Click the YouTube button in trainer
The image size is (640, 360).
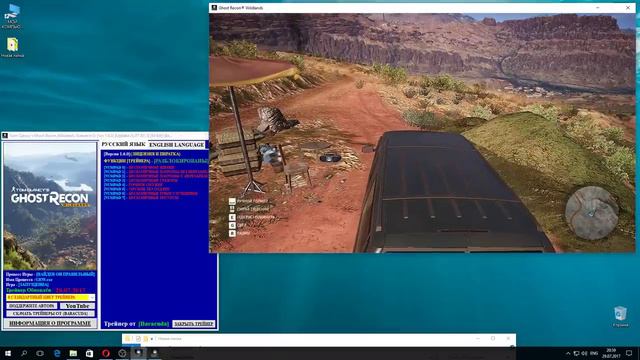pyautogui.click(x=77, y=306)
